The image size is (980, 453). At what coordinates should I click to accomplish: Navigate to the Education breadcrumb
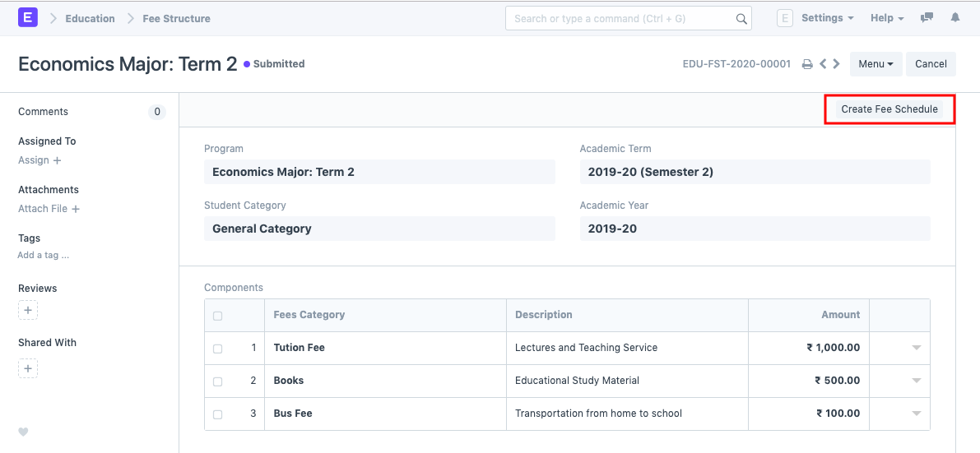[x=91, y=18]
